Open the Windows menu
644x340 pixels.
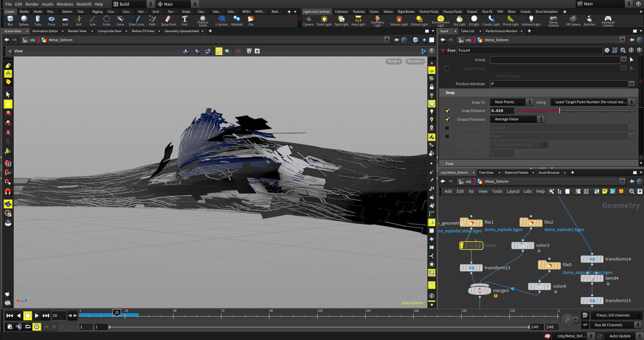(x=65, y=4)
